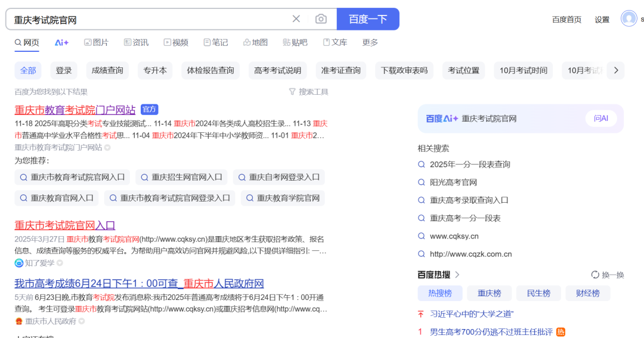Viewport: 644px width, 338px height.
Task: Click the magnifier icon beside www.cqksy.cn
Action: (x=422, y=236)
